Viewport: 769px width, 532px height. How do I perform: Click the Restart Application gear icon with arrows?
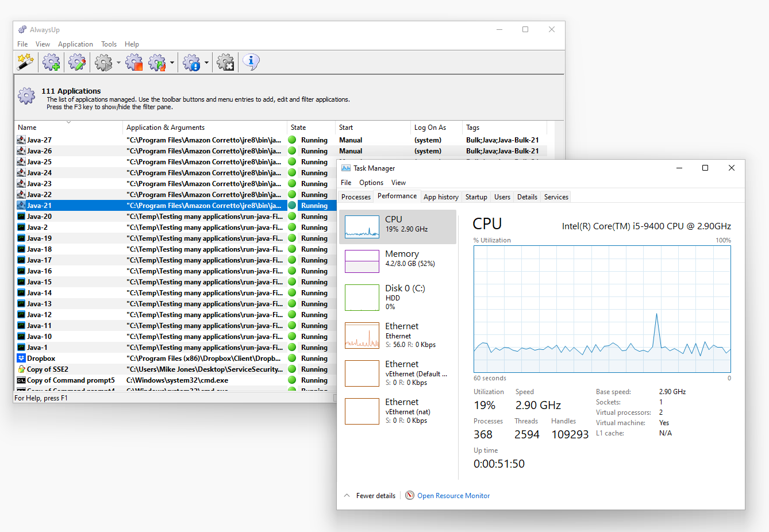[x=157, y=61]
